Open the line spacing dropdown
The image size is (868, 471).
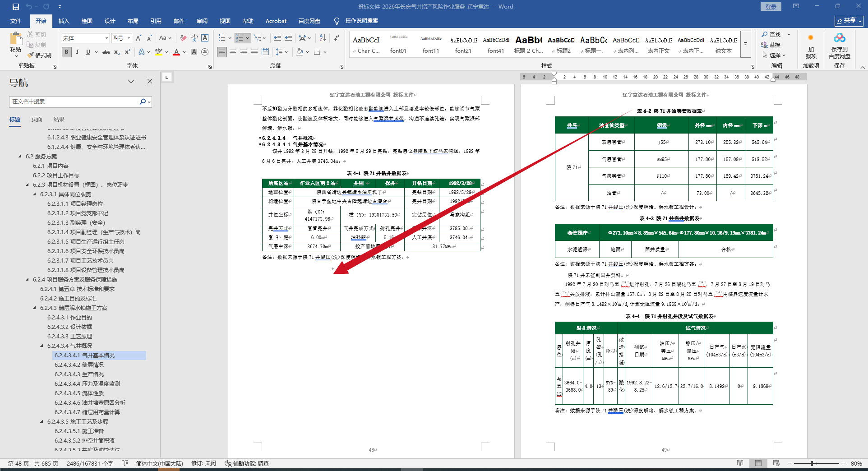tap(282, 52)
